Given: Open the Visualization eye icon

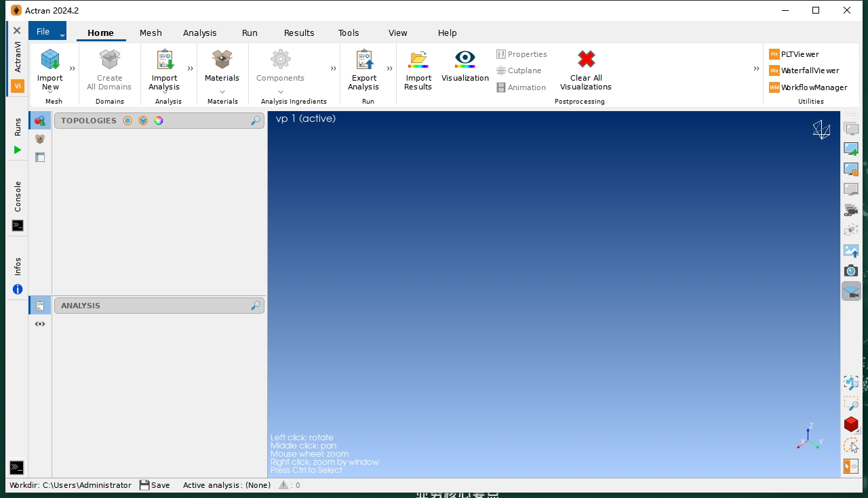Looking at the screenshot, I should point(465,60).
